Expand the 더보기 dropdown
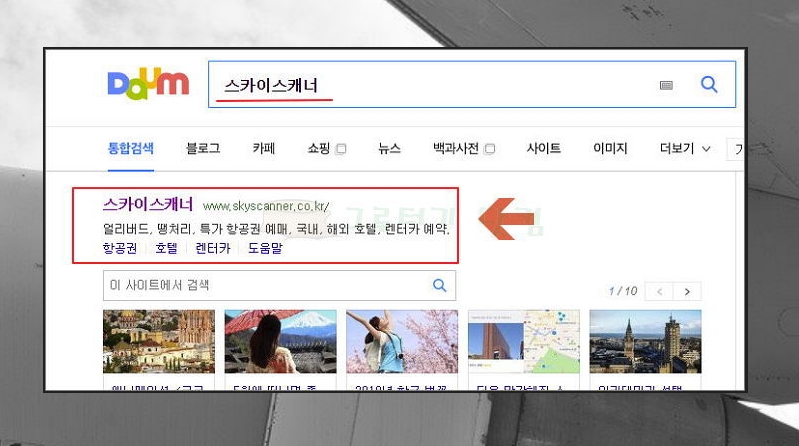This screenshot has height=446, width=799. pos(685,148)
